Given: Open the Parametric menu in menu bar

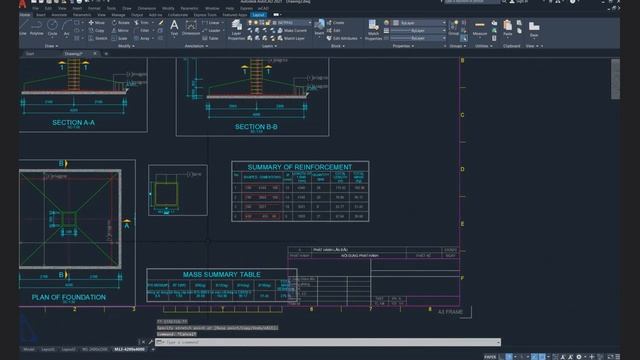Looking at the screenshot, I should point(189,8).
